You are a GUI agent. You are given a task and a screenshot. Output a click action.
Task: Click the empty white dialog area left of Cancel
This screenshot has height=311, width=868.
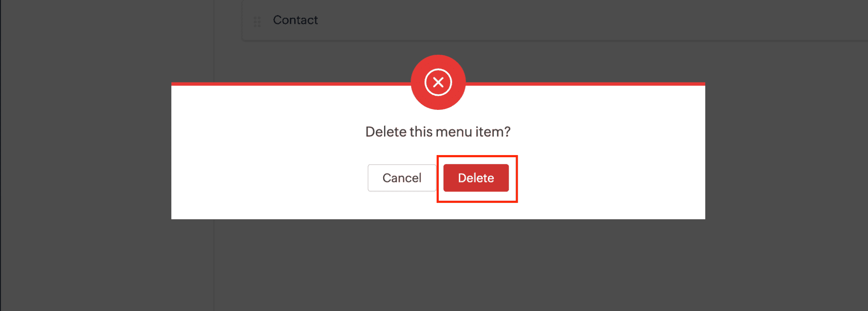tap(269, 178)
